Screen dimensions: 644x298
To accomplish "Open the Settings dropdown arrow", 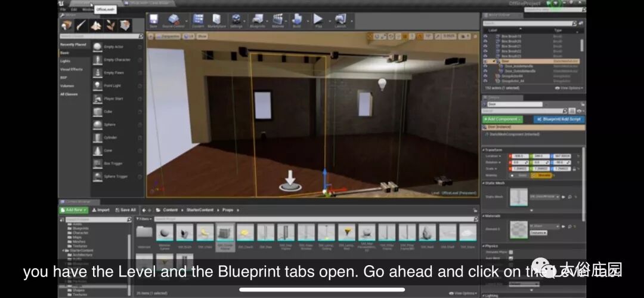I will [245, 21].
